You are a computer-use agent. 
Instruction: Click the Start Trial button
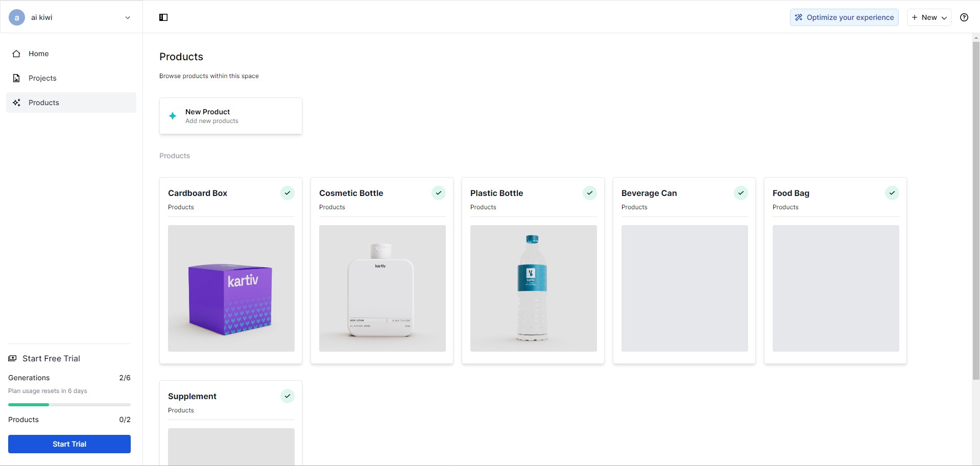tap(69, 444)
